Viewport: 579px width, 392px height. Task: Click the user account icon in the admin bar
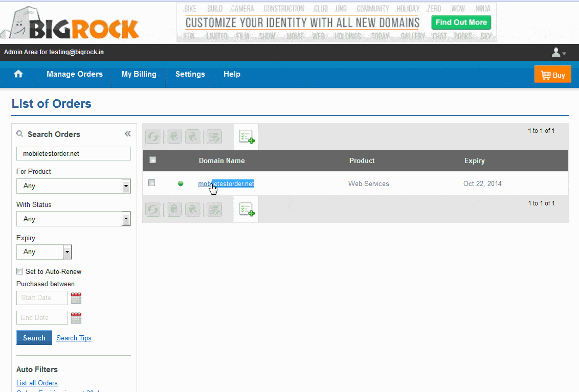(556, 52)
